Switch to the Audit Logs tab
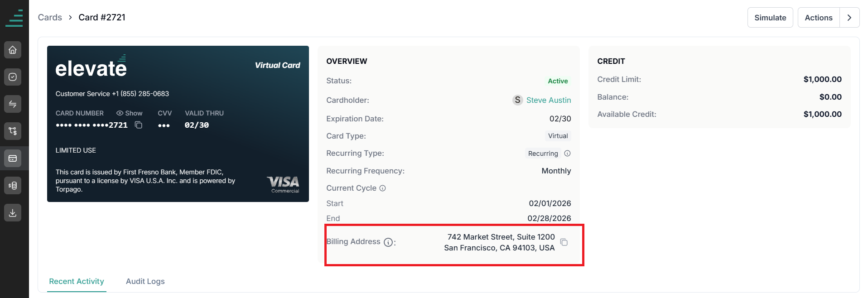 pyautogui.click(x=145, y=281)
